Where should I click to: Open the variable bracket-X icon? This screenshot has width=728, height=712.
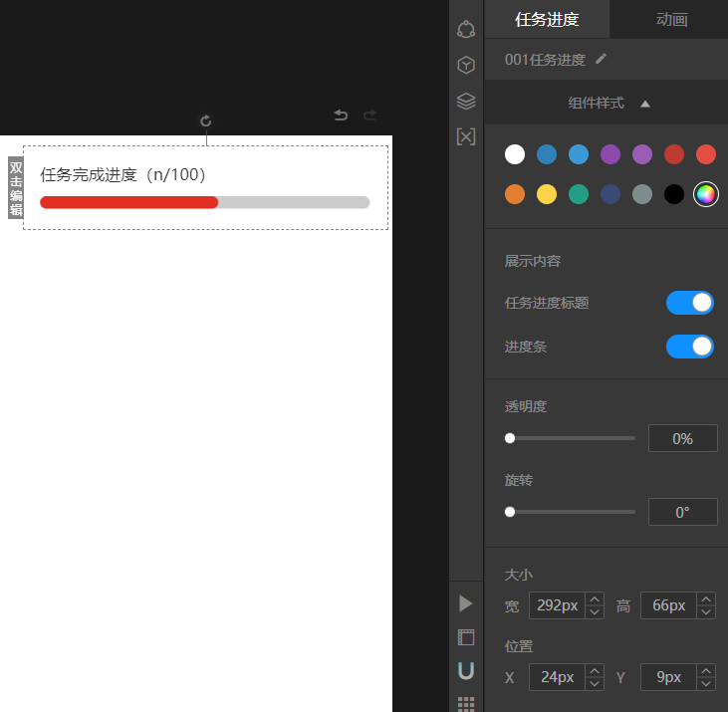[x=466, y=137]
